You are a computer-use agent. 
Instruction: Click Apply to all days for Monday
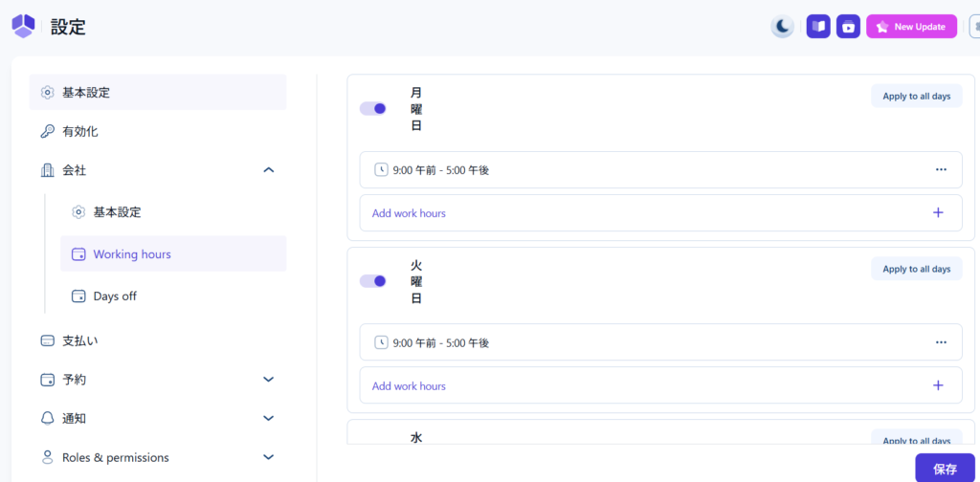pyautogui.click(x=916, y=97)
